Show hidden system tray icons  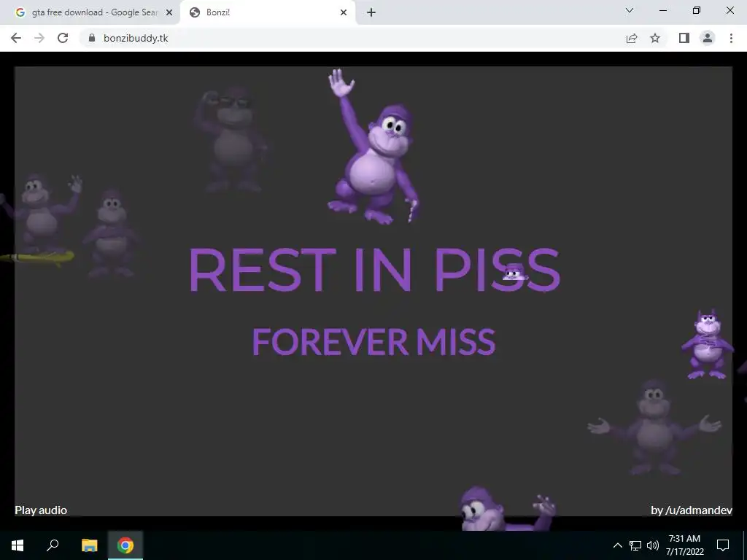click(617, 545)
